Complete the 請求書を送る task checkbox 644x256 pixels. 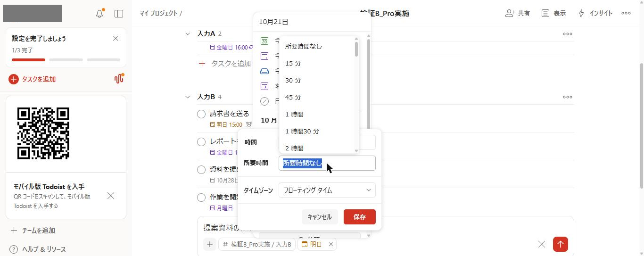coord(201,114)
